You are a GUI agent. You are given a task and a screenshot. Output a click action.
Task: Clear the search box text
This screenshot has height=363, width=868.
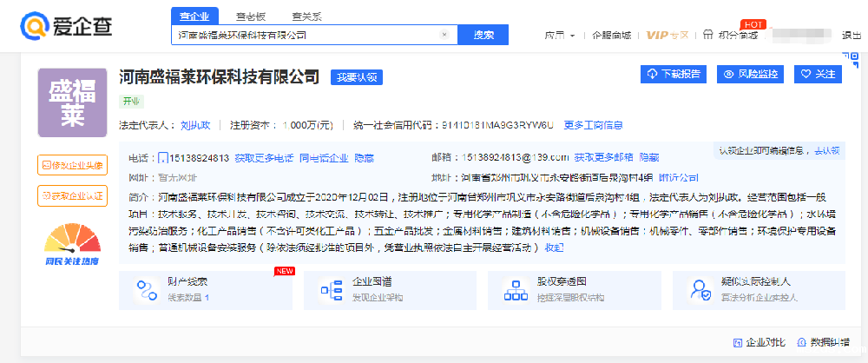(444, 35)
